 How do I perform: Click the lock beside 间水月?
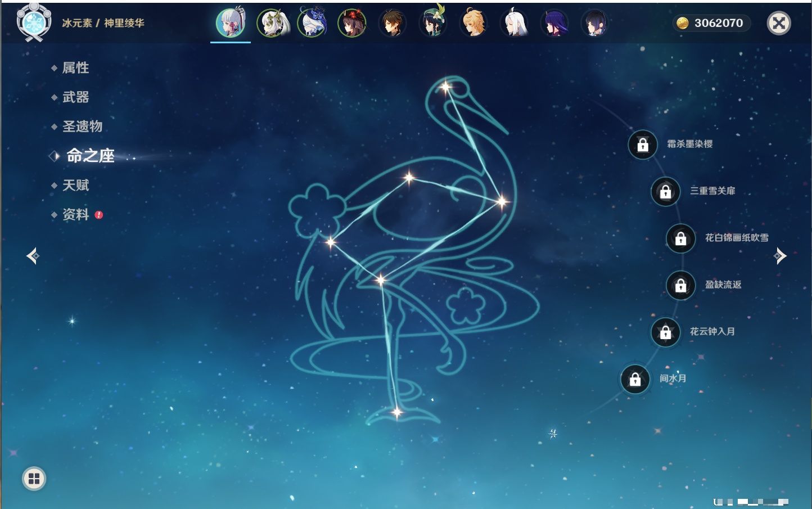[x=635, y=380]
